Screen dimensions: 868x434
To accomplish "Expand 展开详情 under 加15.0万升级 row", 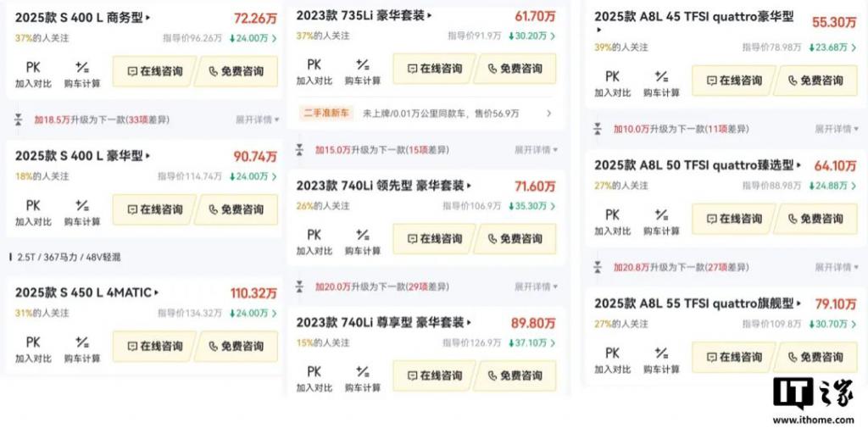I will (537, 149).
